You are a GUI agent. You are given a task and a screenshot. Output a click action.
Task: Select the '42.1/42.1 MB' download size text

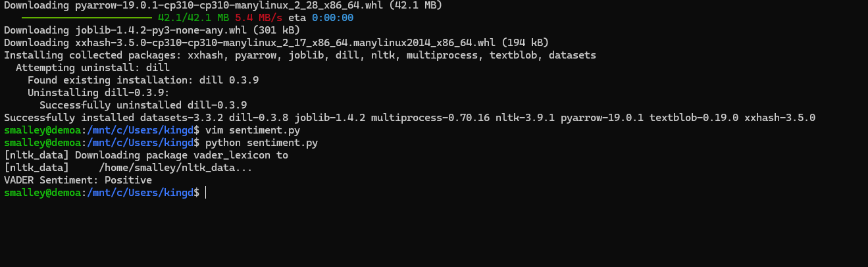[193, 18]
